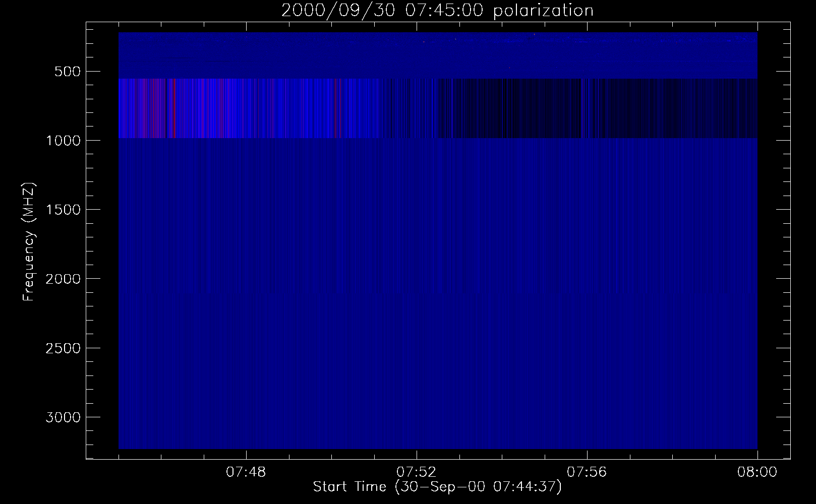
Task: Click the 2500 frequency tick label
Action: pyautogui.click(x=63, y=348)
